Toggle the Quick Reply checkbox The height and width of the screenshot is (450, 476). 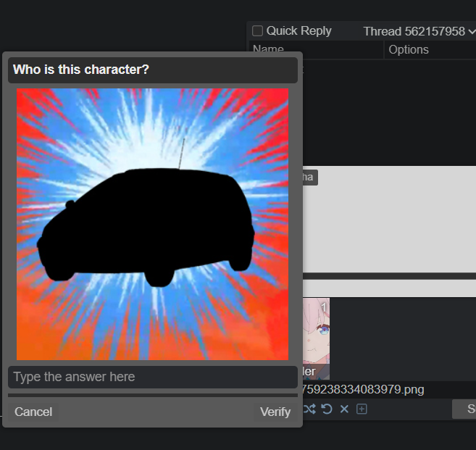(x=257, y=30)
